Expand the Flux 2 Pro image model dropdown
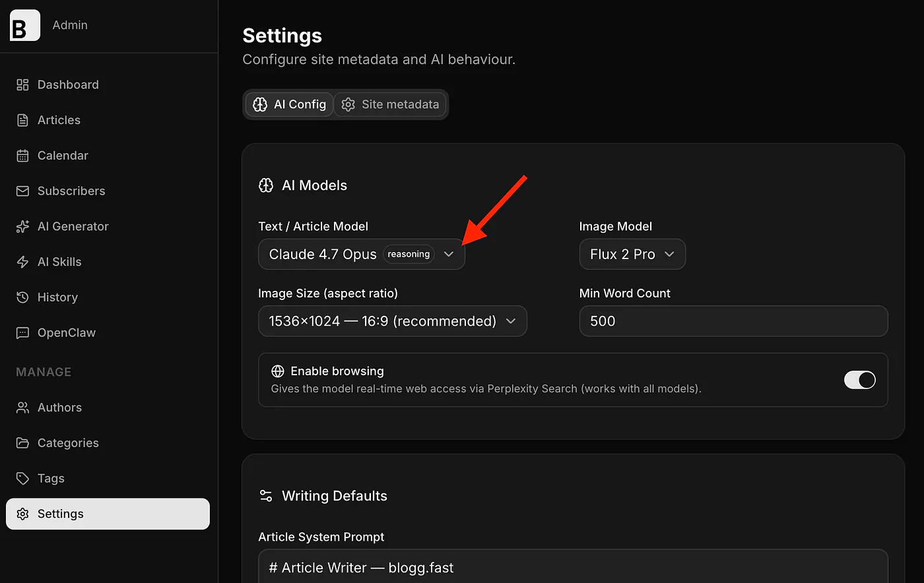This screenshot has height=583, width=924. pyautogui.click(x=632, y=254)
